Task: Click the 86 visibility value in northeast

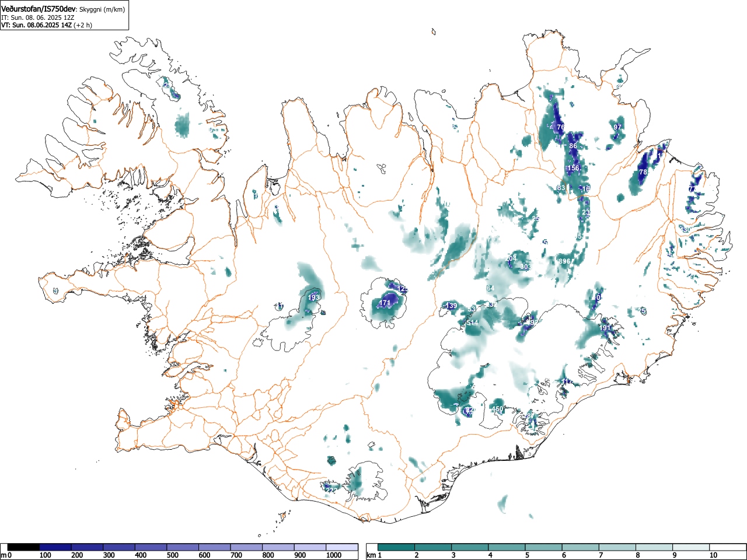Action: 573,146
